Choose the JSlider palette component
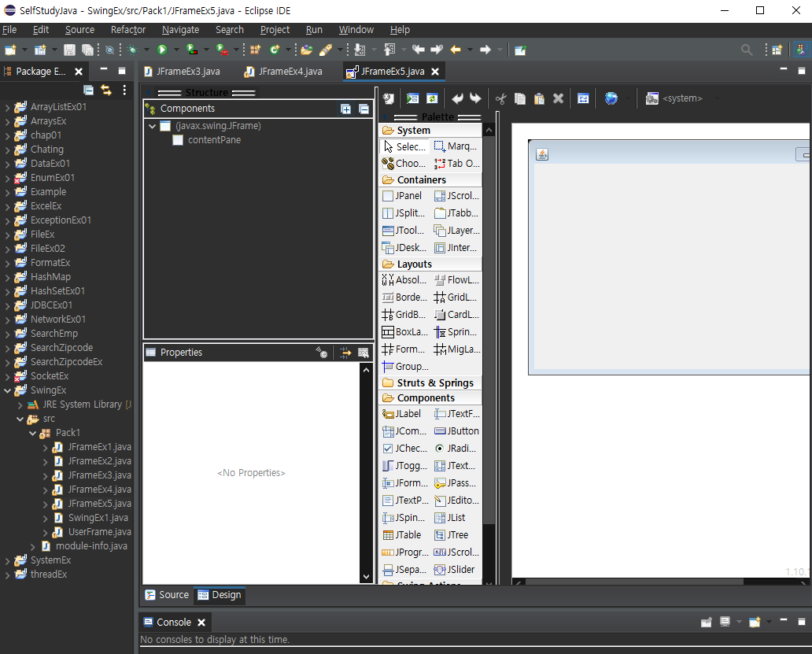This screenshot has height=654, width=812. coord(455,570)
